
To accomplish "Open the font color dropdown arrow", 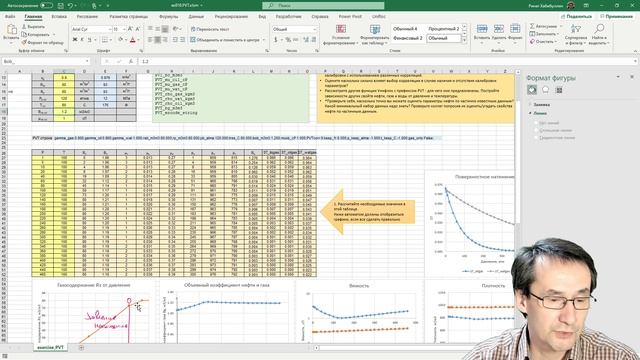I will 138,40.
